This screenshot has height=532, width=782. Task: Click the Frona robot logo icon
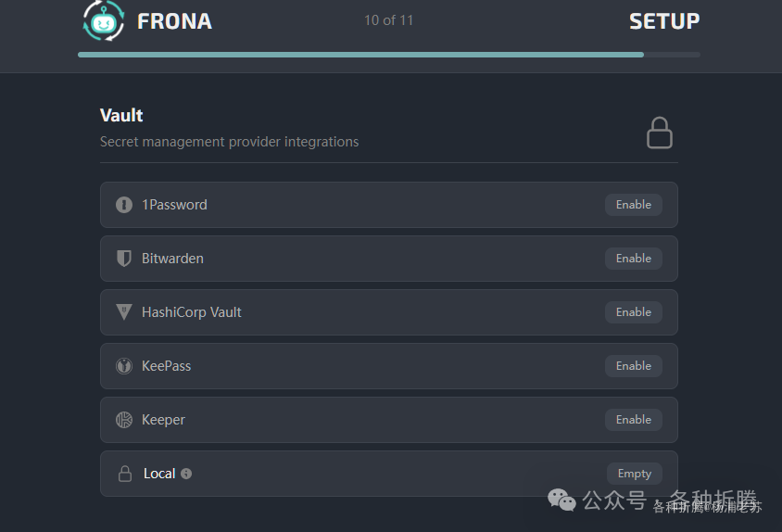(x=103, y=20)
